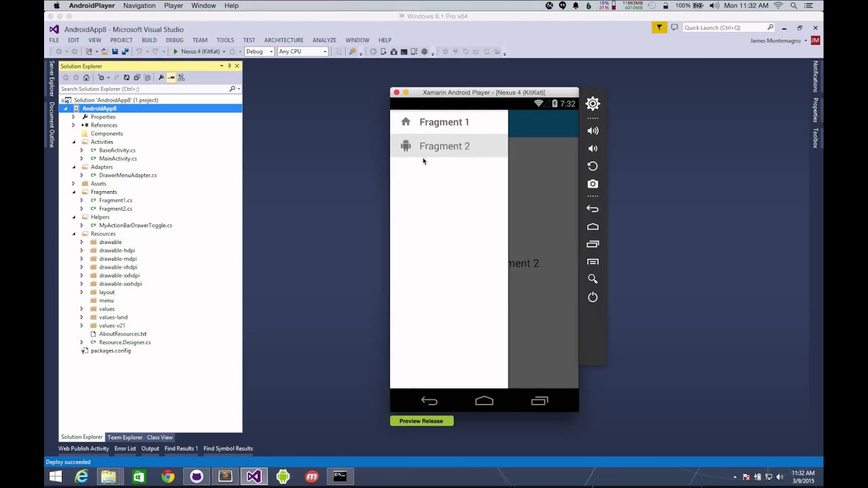Image resolution: width=868 pixels, height=488 pixels.
Task: Open Properties wrench in Solution Explorer
Action: (x=161, y=77)
